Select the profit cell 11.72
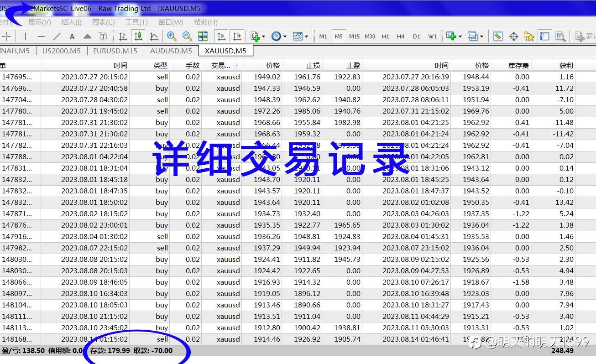 pyautogui.click(x=565, y=88)
